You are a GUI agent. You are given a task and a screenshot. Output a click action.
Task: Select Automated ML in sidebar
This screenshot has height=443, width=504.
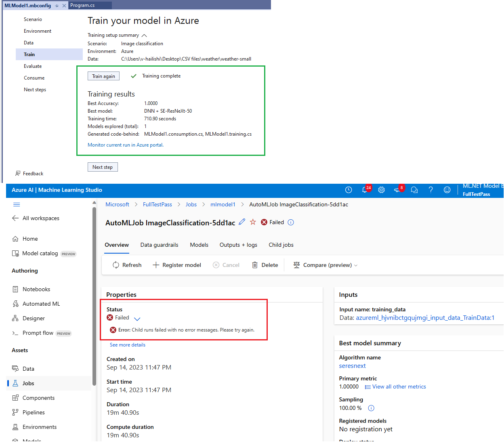(41, 303)
